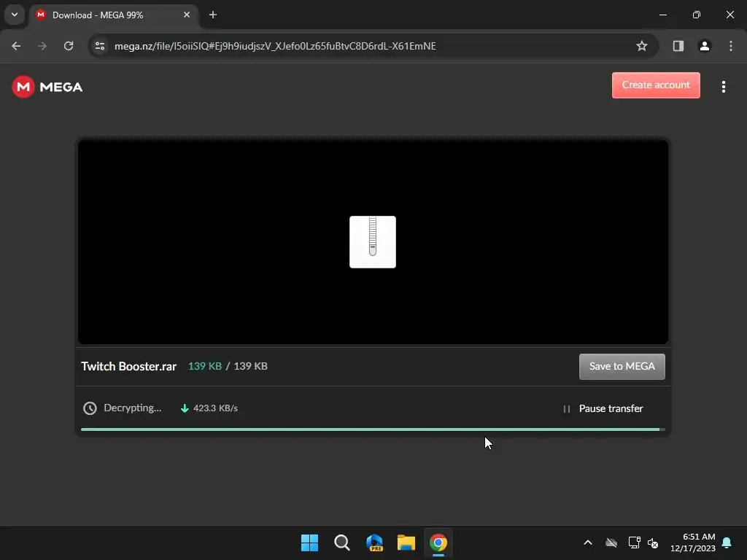Show hidden system tray icons

click(x=588, y=542)
